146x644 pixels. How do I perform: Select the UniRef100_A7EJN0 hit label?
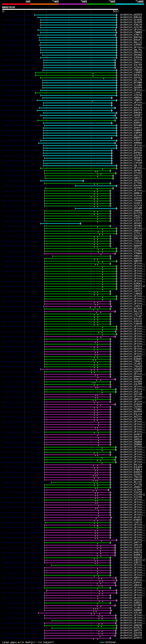coord(131,612)
